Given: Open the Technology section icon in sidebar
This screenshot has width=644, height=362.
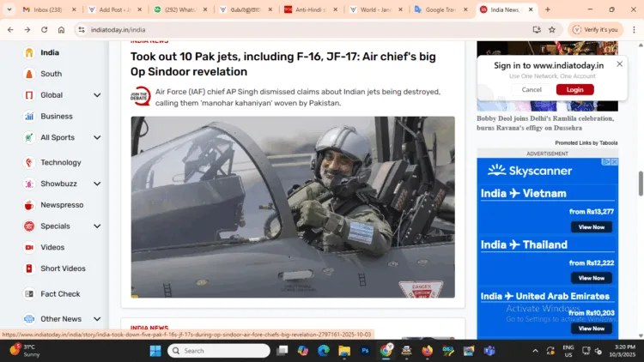Looking at the screenshot, I should [29, 162].
